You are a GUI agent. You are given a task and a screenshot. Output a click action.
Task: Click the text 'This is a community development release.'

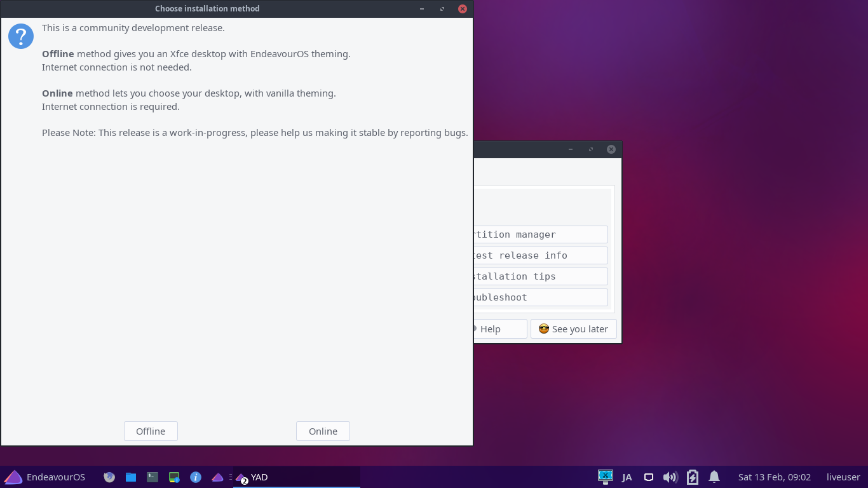(x=133, y=28)
